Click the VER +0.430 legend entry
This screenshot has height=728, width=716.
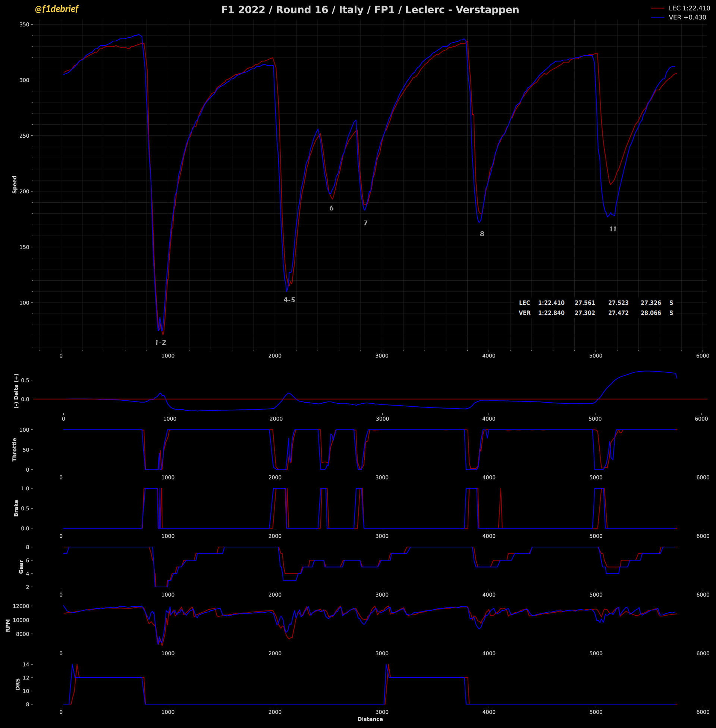[687, 17]
